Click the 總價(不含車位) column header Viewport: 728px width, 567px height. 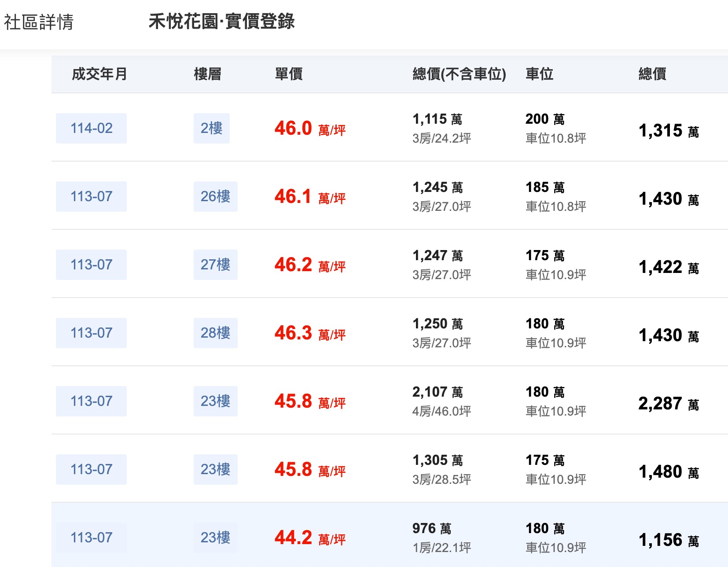(x=459, y=74)
